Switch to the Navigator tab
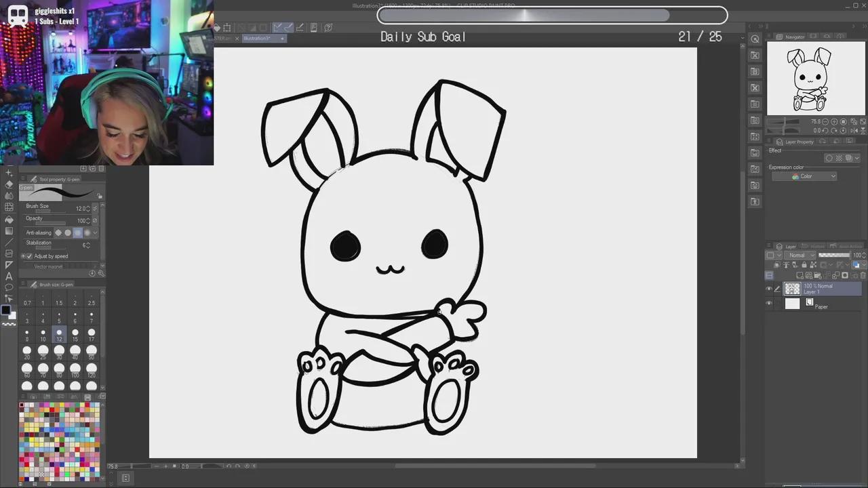The width and height of the screenshot is (868, 488). tap(789, 37)
